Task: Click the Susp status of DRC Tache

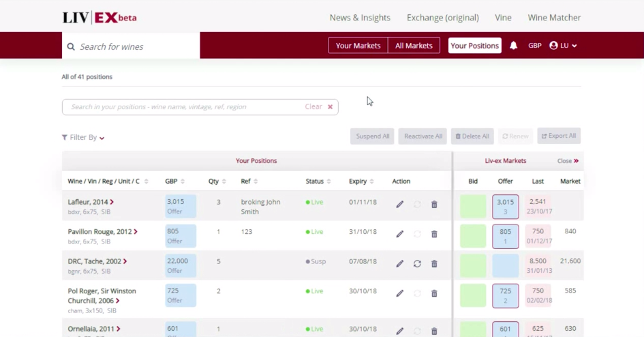Action: point(316,261)
